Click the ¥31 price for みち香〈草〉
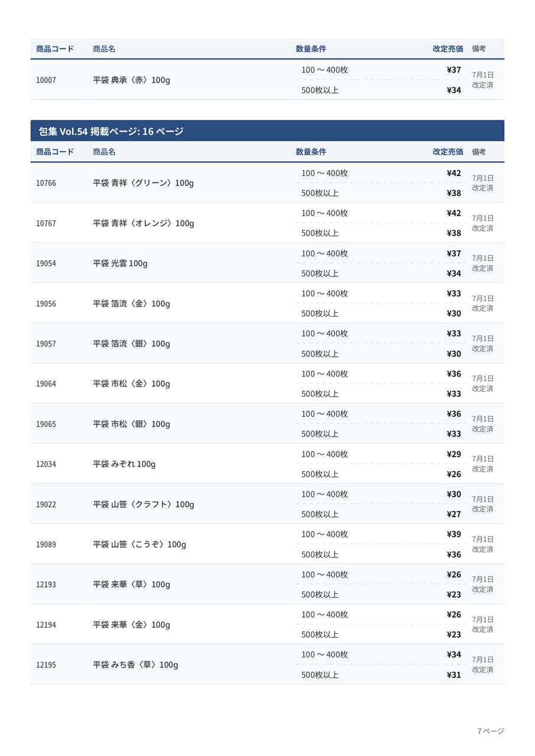 tap(454, 675)
